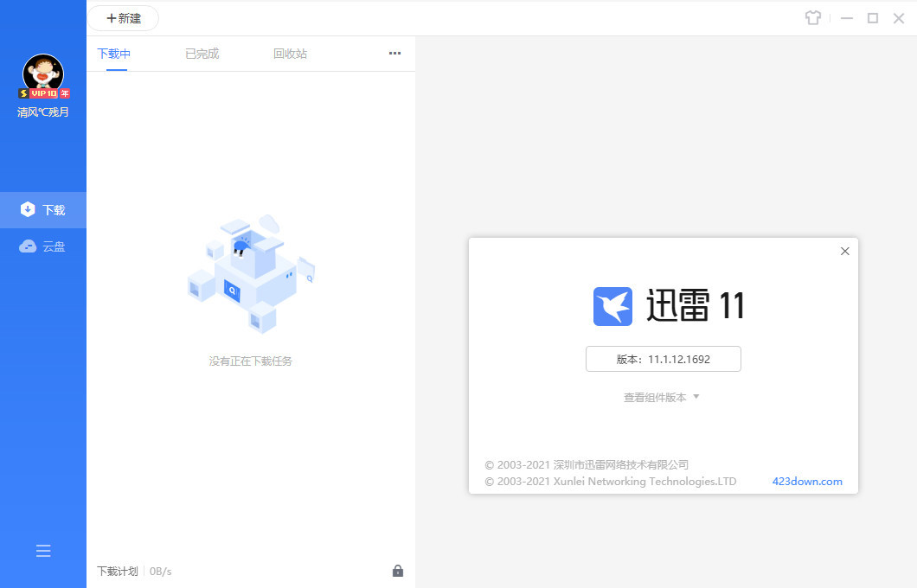Click the lock icon in status bar
Screen dimensions: 917x588
click(398, 571)
